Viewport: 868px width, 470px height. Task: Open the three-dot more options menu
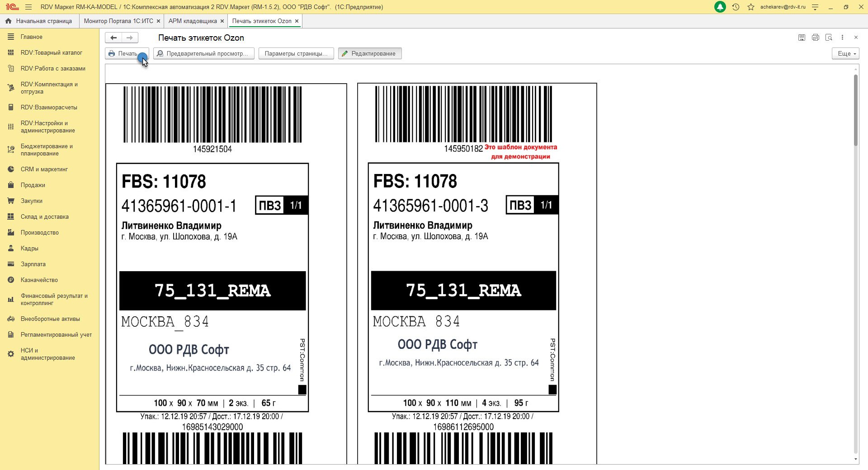coord(842,38)
